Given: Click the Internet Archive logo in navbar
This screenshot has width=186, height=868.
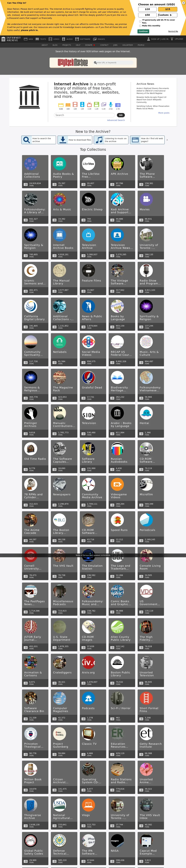Looking at the screenshot, I should point(11,39).
